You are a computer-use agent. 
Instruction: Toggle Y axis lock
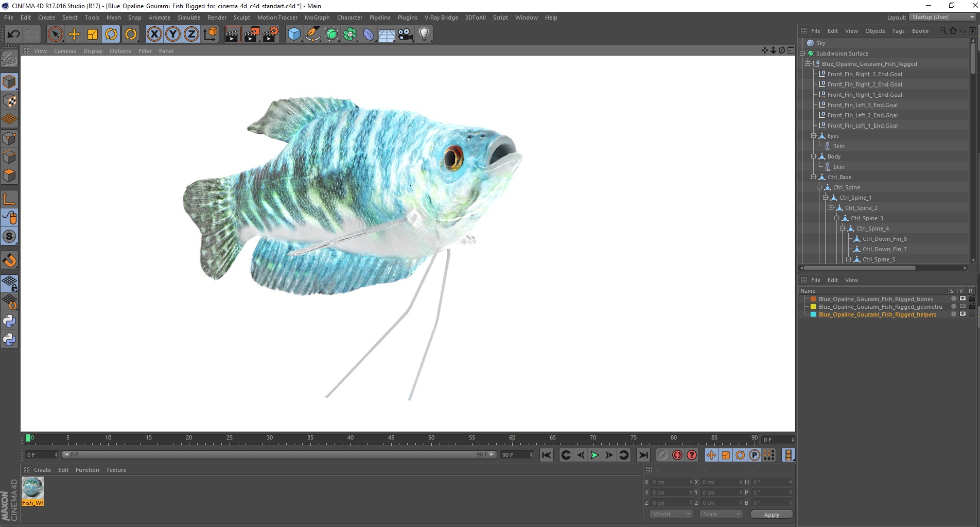pos(173,34)
